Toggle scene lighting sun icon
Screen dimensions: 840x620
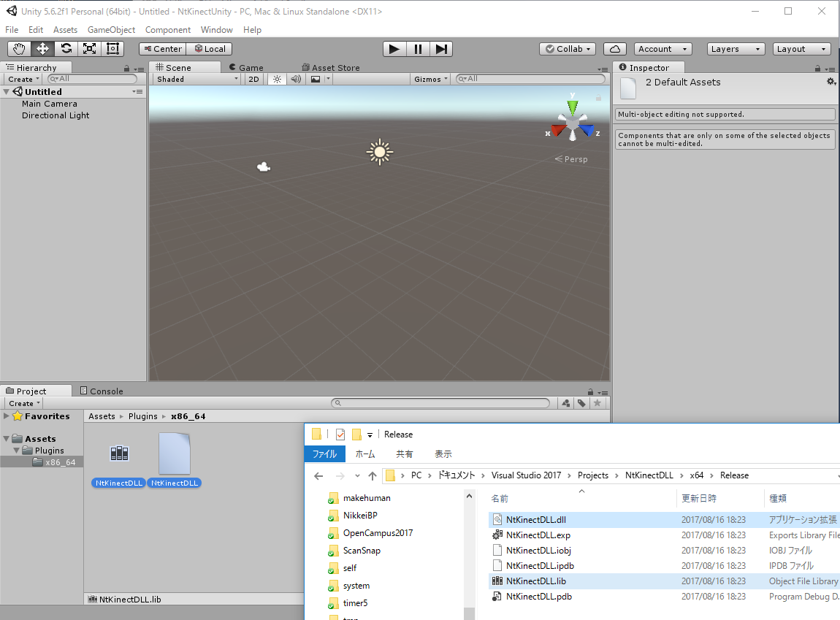tap(277, 79)
